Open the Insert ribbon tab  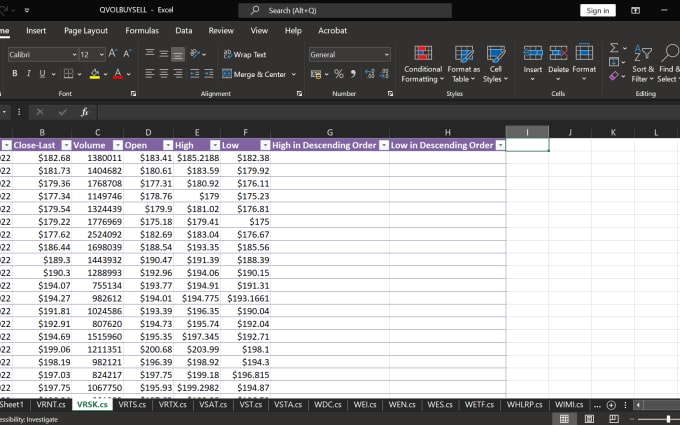(36, 31)
